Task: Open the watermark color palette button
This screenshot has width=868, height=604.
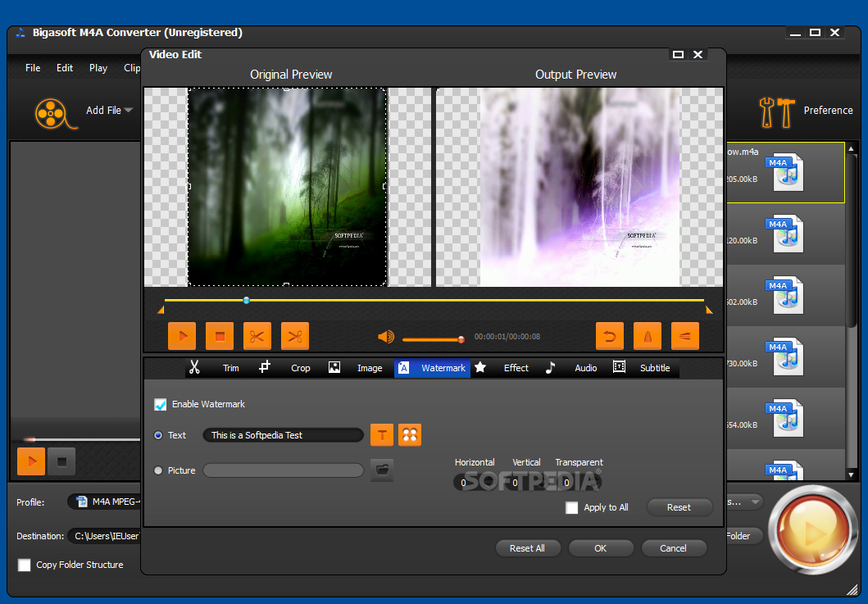Action: 410,435
